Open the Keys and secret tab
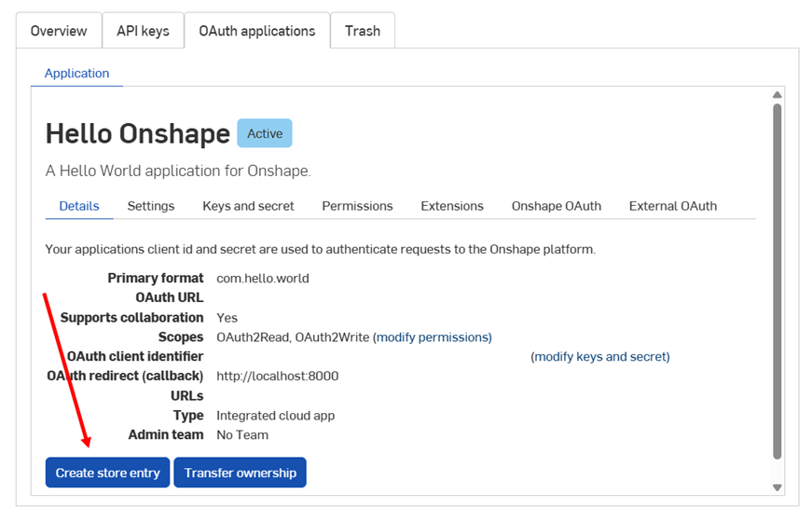This screenshot has width=812, height=522. click(x=248, y=206)
